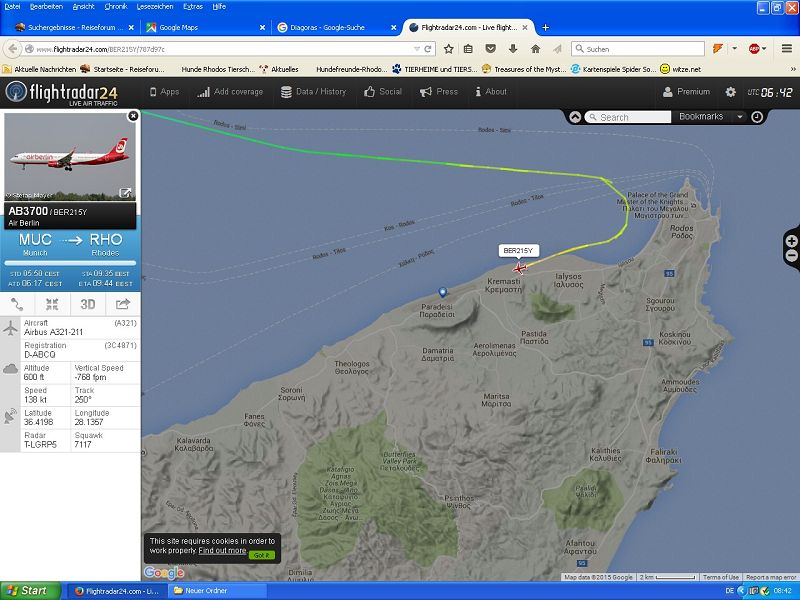Click the flightradar24 logo
Viewport: 800px width, 600px height.
[62, 93]
